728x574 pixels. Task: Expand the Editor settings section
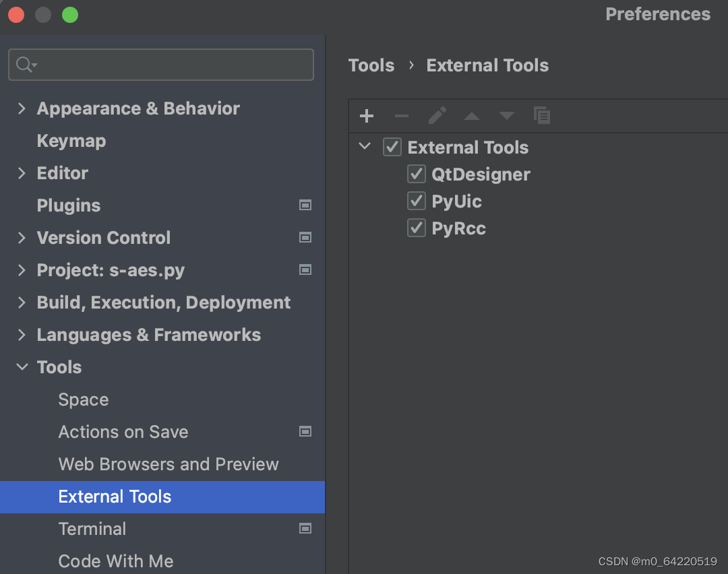point(22,173)
